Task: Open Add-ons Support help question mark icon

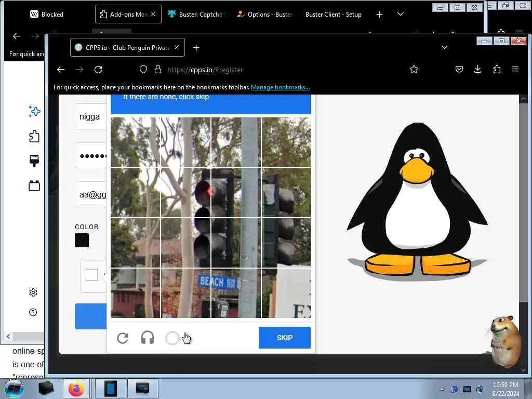Action: click(33, 312)
